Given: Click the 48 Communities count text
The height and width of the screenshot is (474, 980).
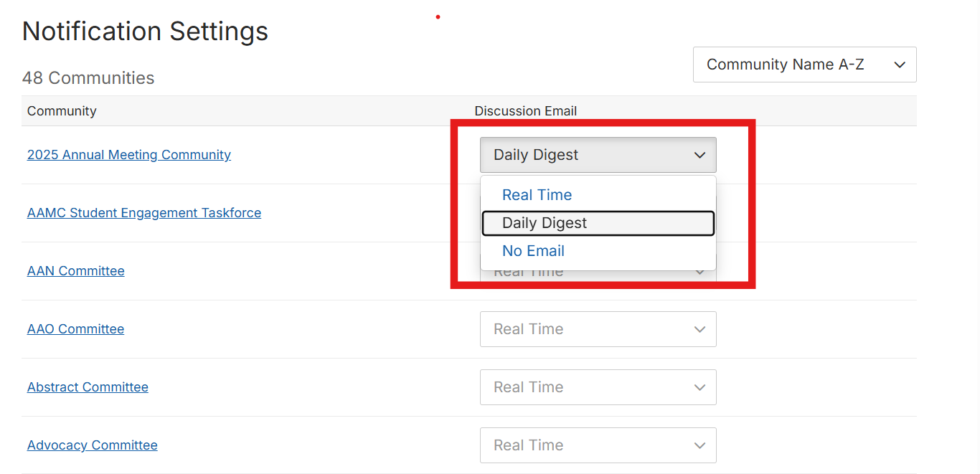Looking at the screenshot, I should tap(88, 78).
